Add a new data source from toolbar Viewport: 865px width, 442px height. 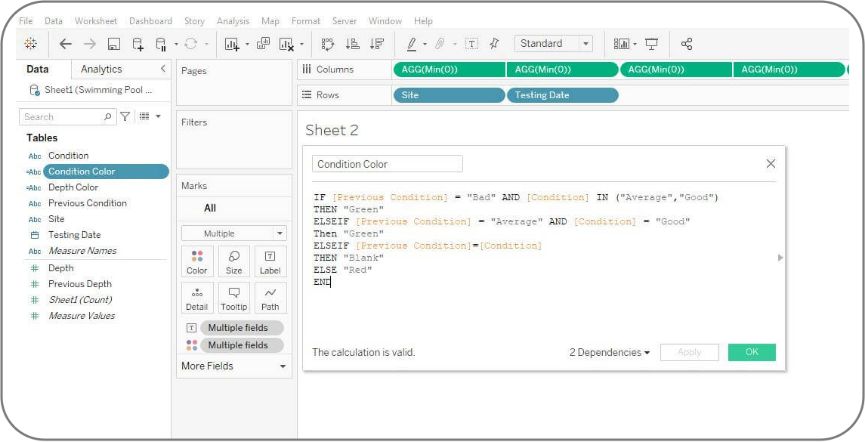(x=138, y=44)
